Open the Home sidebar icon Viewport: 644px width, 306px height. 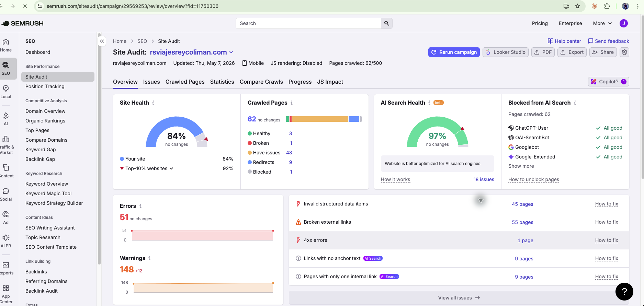(x=6, y=45)
